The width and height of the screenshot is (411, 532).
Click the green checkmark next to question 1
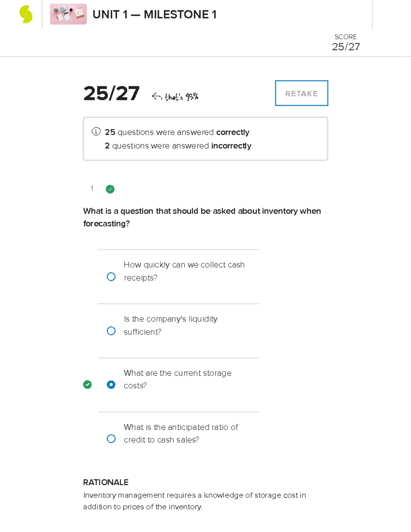coord(110,189)
